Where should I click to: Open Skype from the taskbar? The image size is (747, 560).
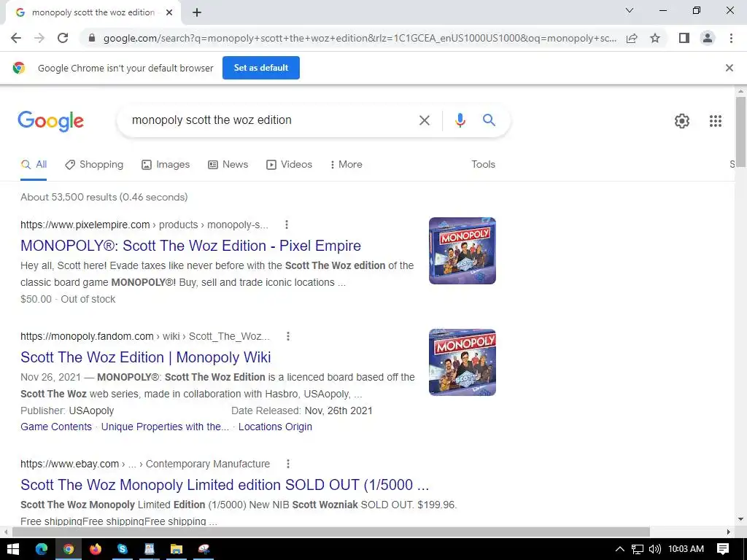point(123,549)
